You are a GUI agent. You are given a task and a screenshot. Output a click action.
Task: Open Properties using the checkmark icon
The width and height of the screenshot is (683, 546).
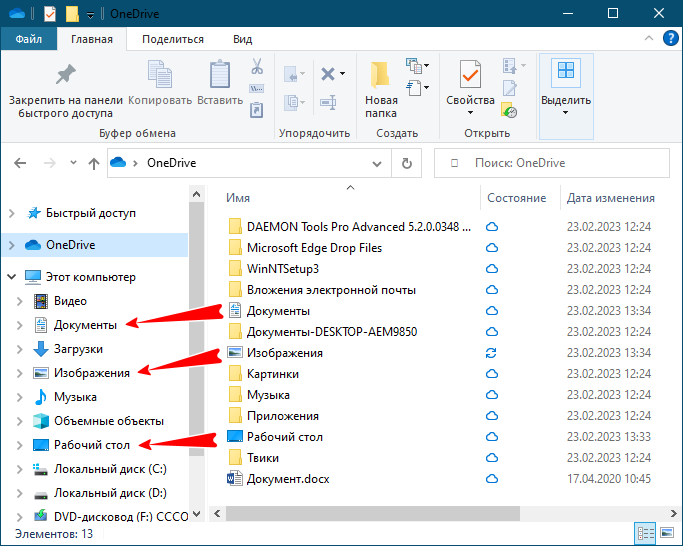[470, 76]
